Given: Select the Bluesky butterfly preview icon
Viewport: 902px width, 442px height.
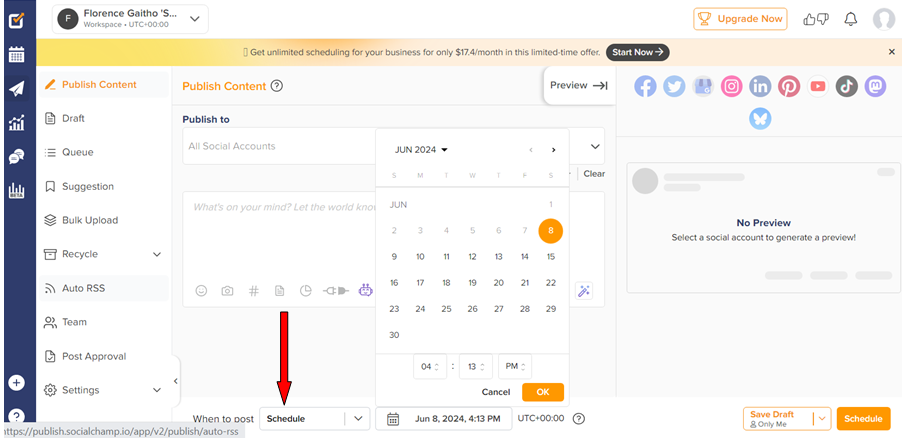Looking at the screenshot, I should (x=760, y=119).
